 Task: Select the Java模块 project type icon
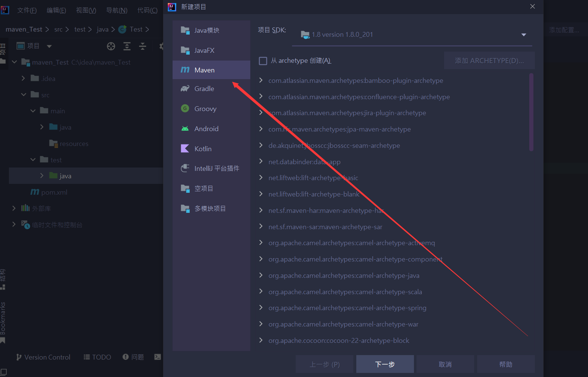click(185, 30)
